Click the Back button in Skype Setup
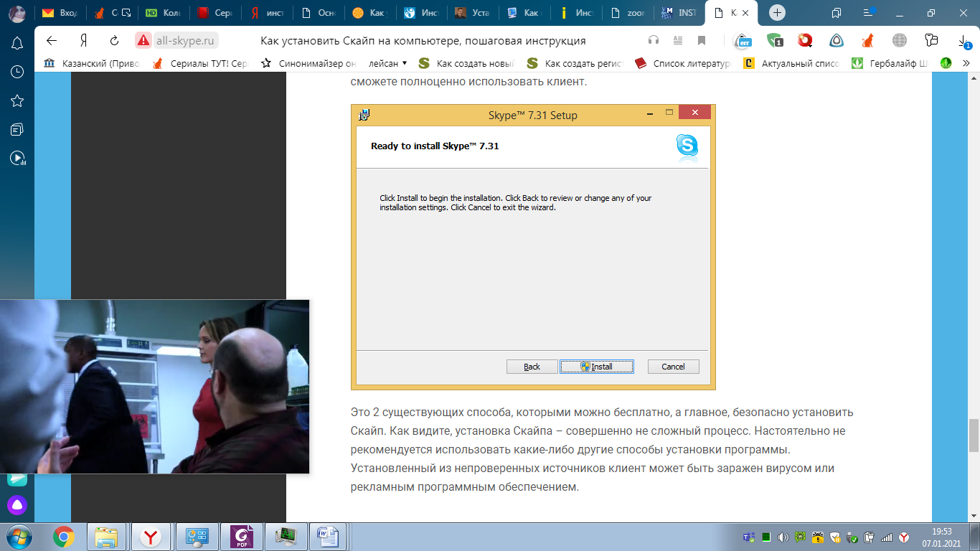 [x=532, y=367]
